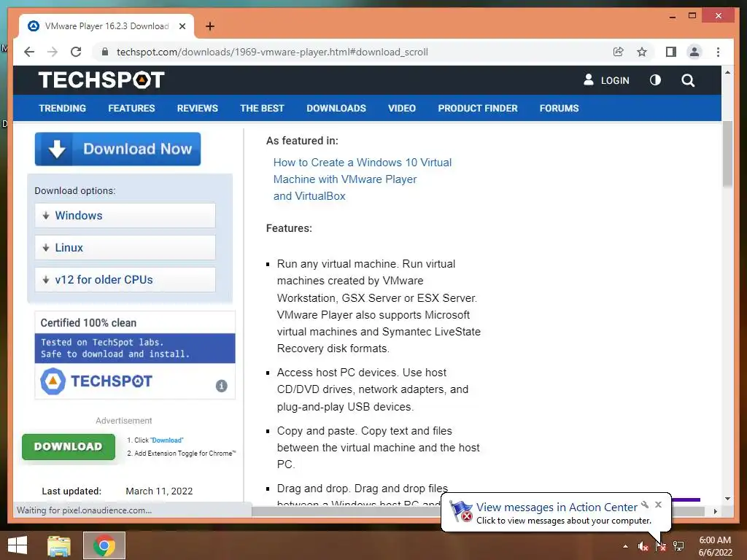The height and width of the screenshot is (560, 747).
Task: Select the VMware Player 16.2.3 Download tab
Action: [107, 26]
